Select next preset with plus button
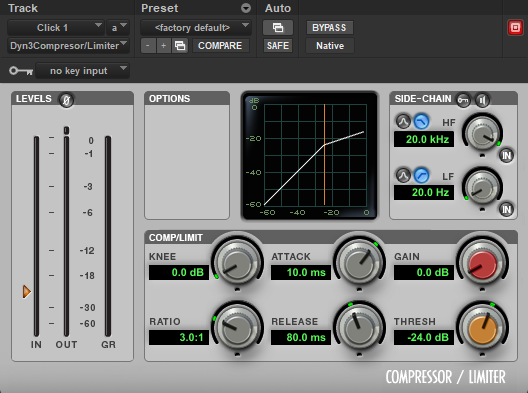 coord(164,46)
